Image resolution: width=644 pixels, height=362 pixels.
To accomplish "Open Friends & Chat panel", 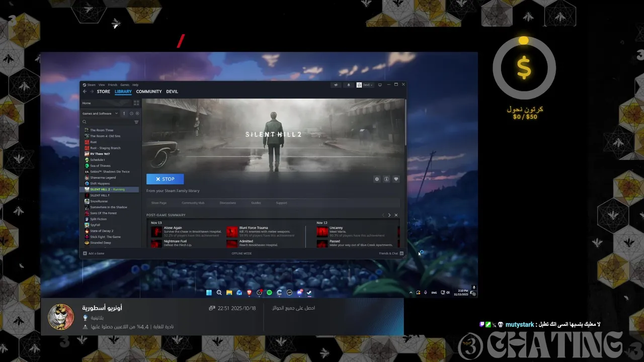I will [x=391, y=253].
